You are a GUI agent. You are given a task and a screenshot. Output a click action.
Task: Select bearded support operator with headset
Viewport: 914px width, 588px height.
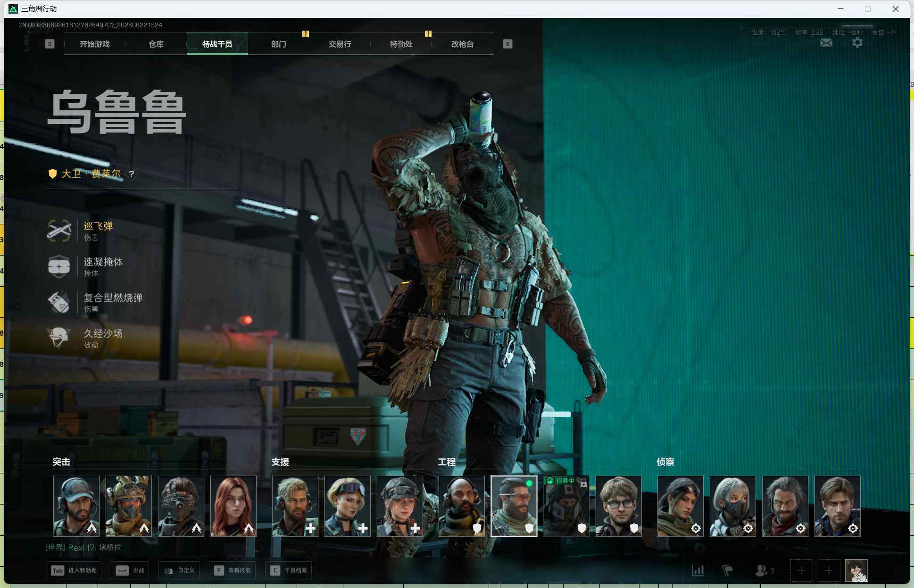coord(295,506)
